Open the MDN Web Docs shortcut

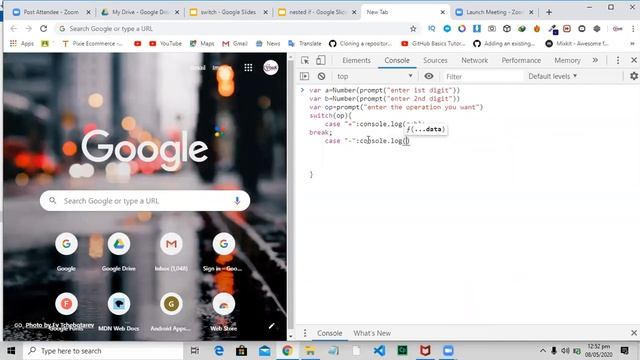click(x=119, y=312)
